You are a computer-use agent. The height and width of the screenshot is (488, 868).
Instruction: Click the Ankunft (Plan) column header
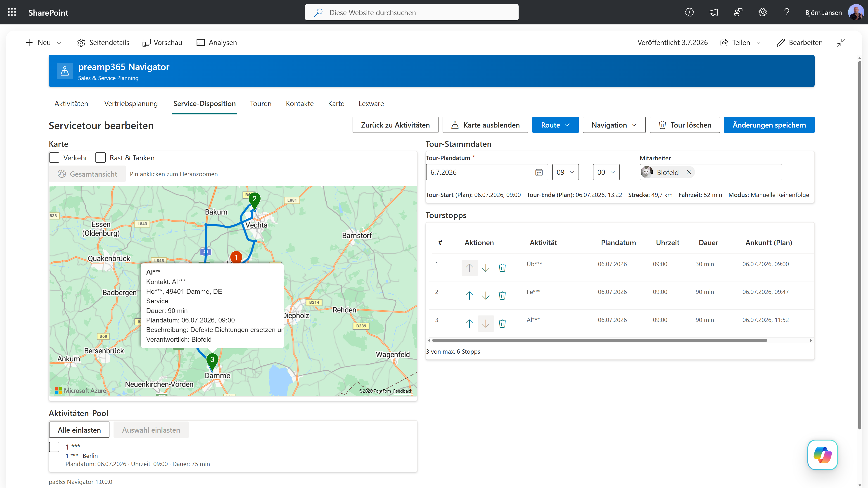tap(768, 243)
